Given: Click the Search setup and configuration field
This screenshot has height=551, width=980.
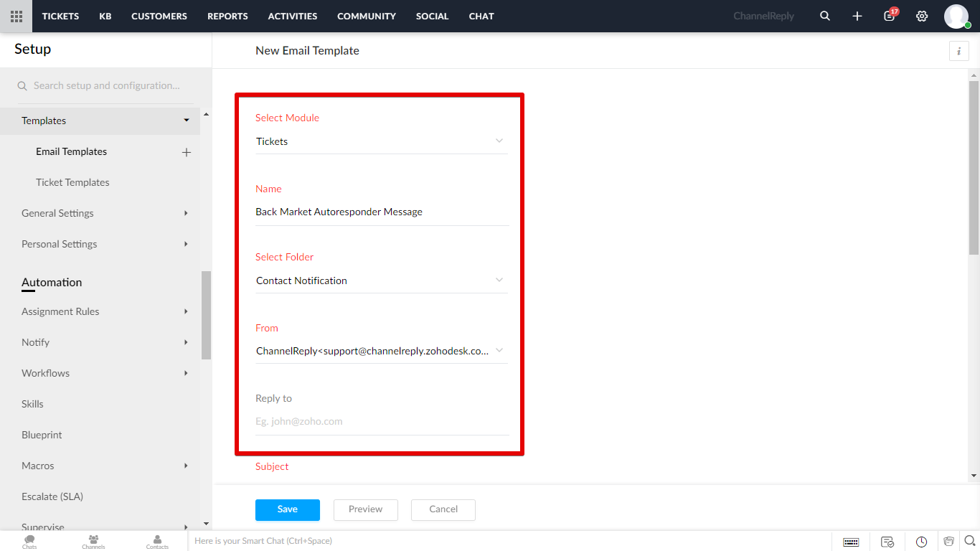Looking at the screenshot, I should click(x=107, y=86).
